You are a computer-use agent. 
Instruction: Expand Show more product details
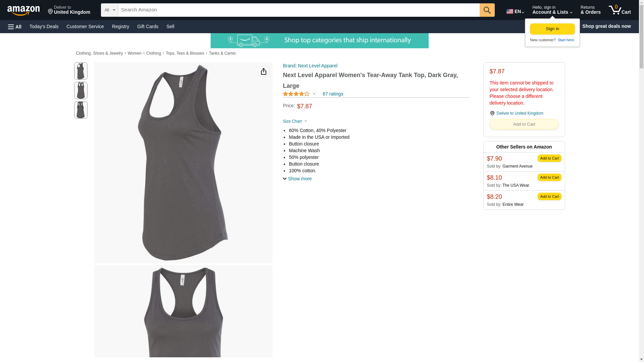297,179
